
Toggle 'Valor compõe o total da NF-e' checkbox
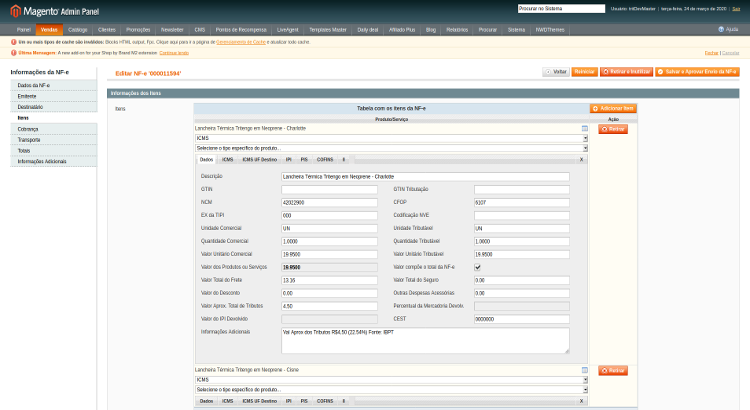coord(477,267)
